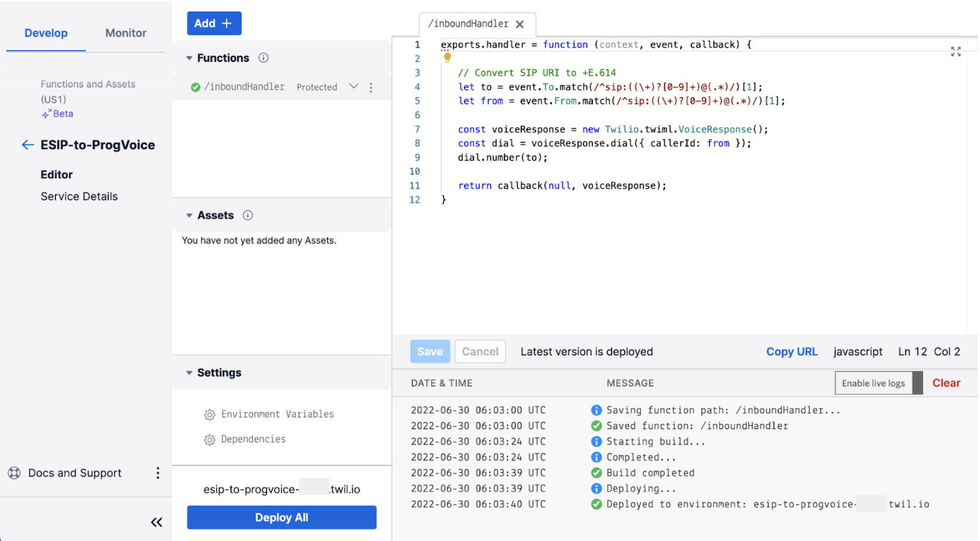This screenshot has height=541, width=980.
Task: Toggle Enable live logs switch
Action: (878, 383)
